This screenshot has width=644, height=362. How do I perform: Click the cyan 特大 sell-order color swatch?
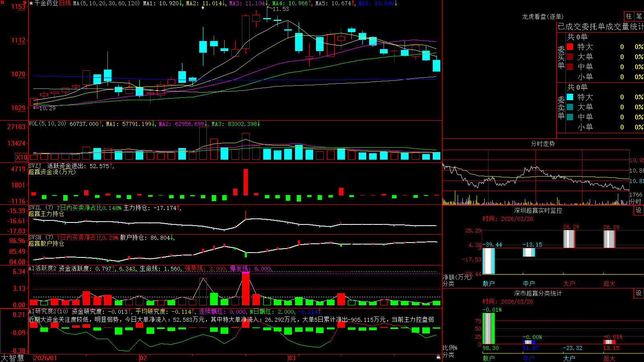pyautogui.click(x=570, y=97)
